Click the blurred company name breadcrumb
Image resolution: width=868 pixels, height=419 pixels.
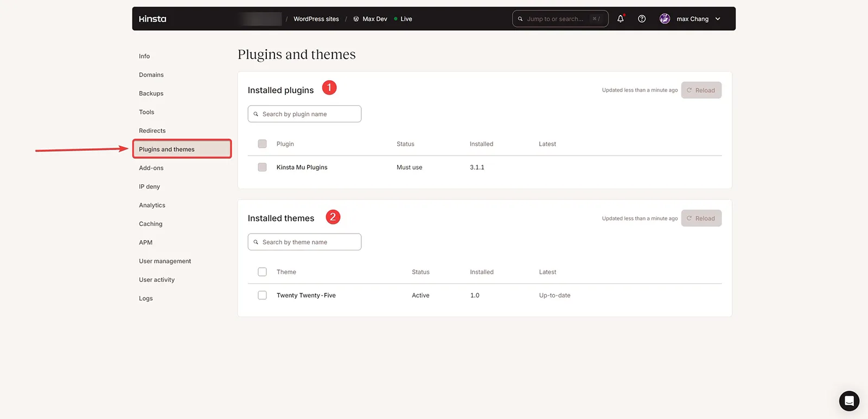point(261,19)
